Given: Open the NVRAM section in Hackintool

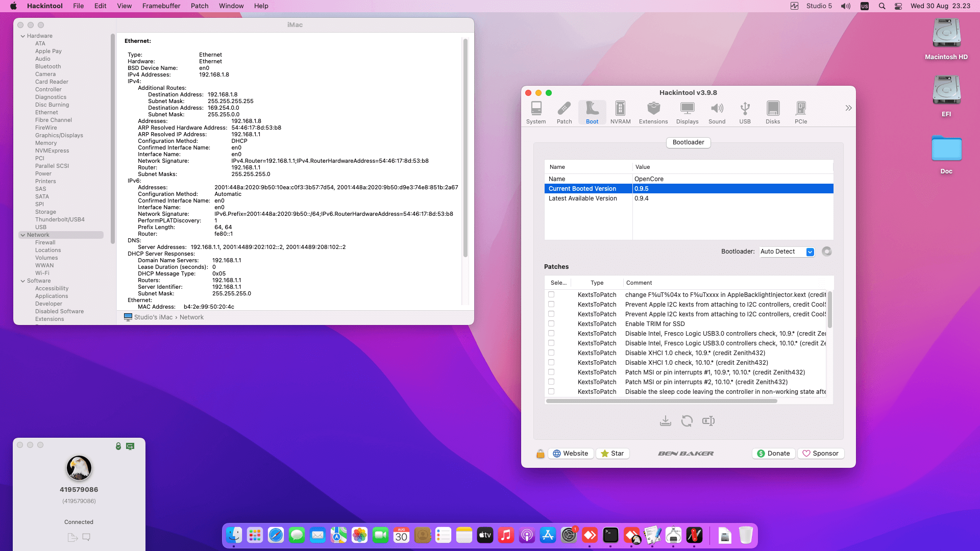Looking at the screenshot, I should point(620,112).
